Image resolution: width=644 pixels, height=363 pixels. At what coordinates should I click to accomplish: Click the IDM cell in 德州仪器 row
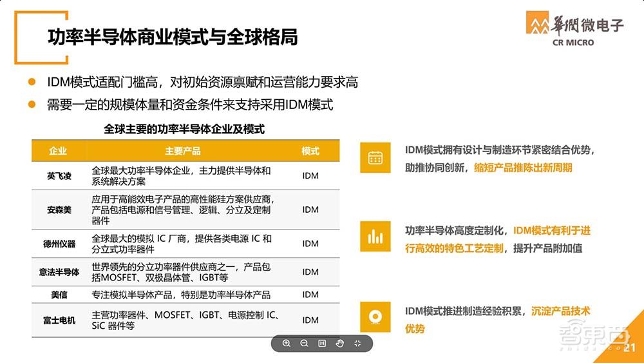coord(310,244)
